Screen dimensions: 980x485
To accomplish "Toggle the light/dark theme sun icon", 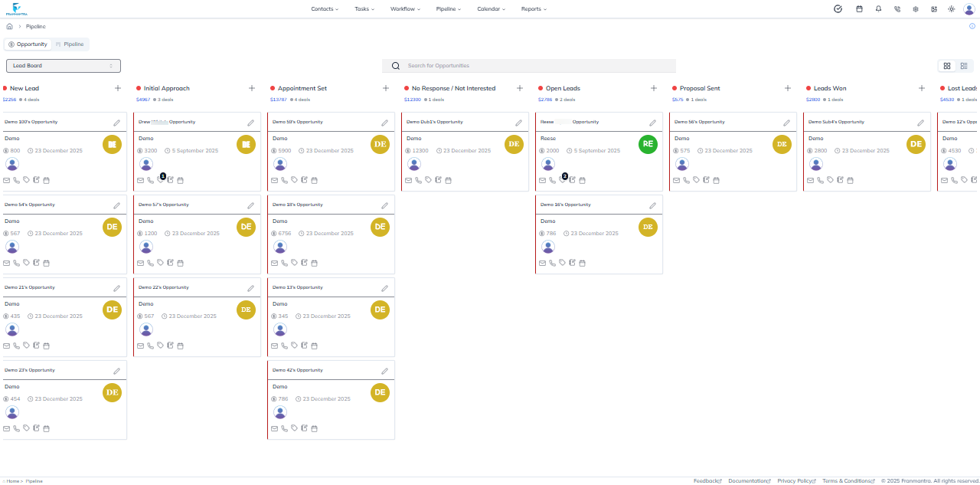I will click(952, 9).
